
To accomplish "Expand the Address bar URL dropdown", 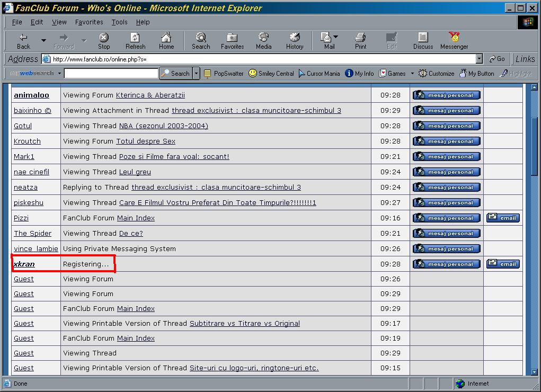I will (479, 59).
